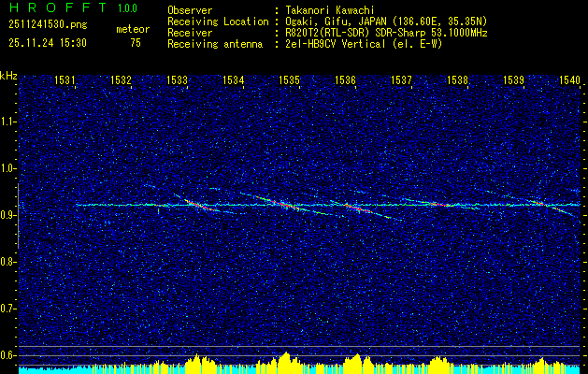The width and height of the screenshot is (588, 374).
Task: Click the HROFFT title text
Action: pyautogui.click(x=58, y=7)
